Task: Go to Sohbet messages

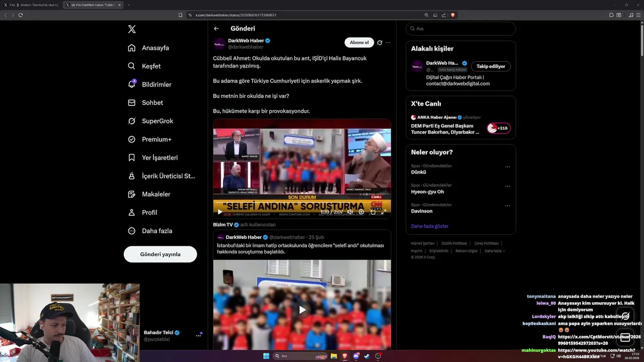Action: (145, 103)
